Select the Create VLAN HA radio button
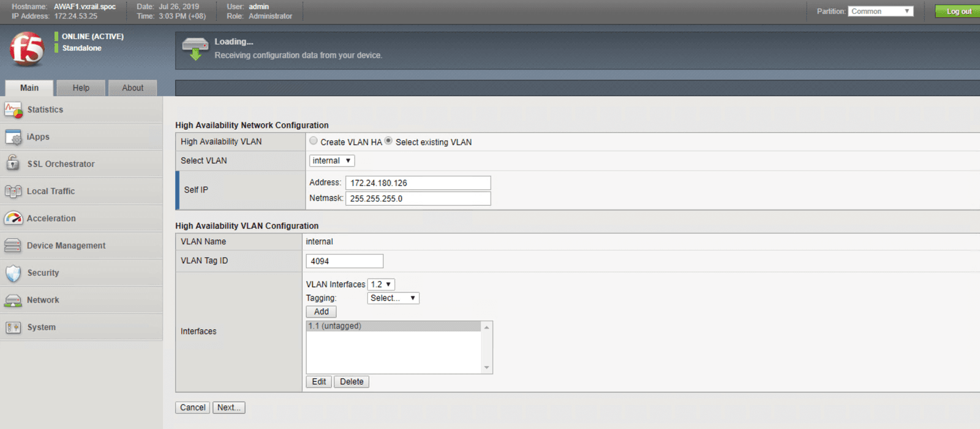This screenshot has width=980, height=429. coord(314,141)
